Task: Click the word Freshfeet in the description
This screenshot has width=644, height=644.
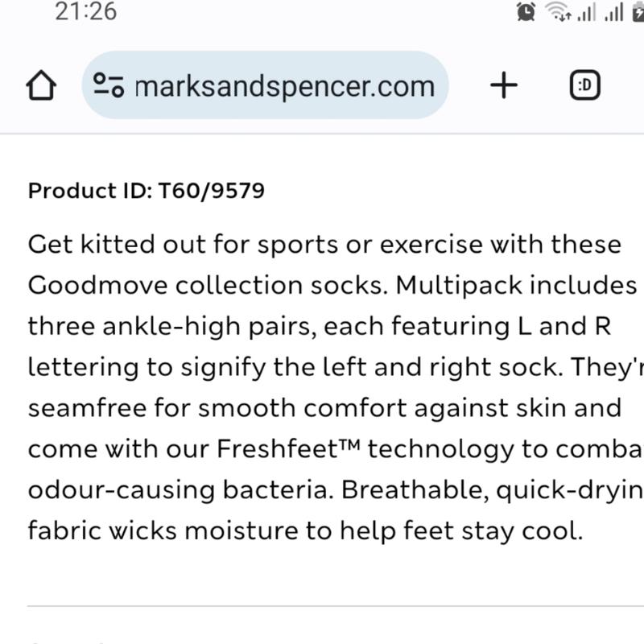Action: tap(277, 448)
